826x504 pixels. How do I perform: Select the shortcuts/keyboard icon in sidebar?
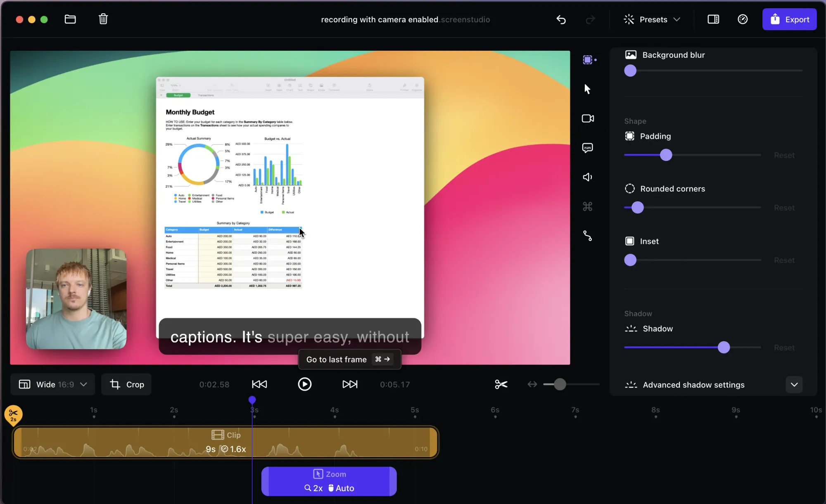click(588, 206)
